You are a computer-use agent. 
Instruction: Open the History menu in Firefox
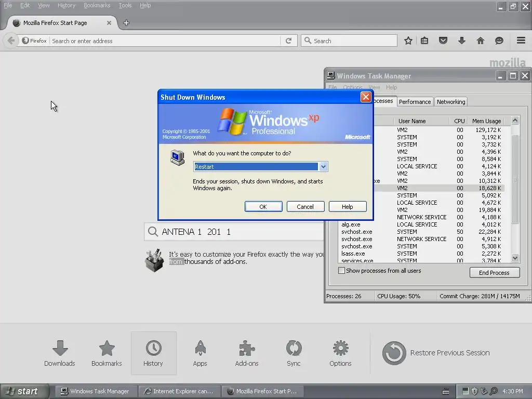click(66, 5)
